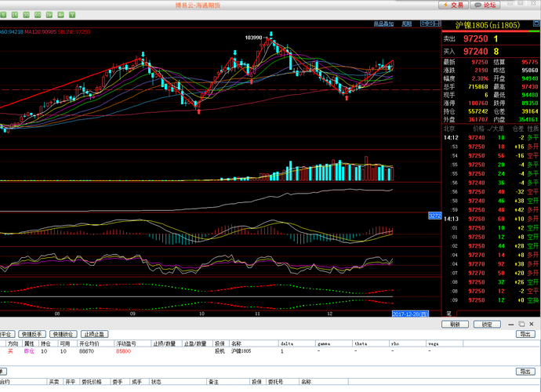541x392 pixels.
Task: Click the SBLINE:97250 indicator label
Action: 74,31
